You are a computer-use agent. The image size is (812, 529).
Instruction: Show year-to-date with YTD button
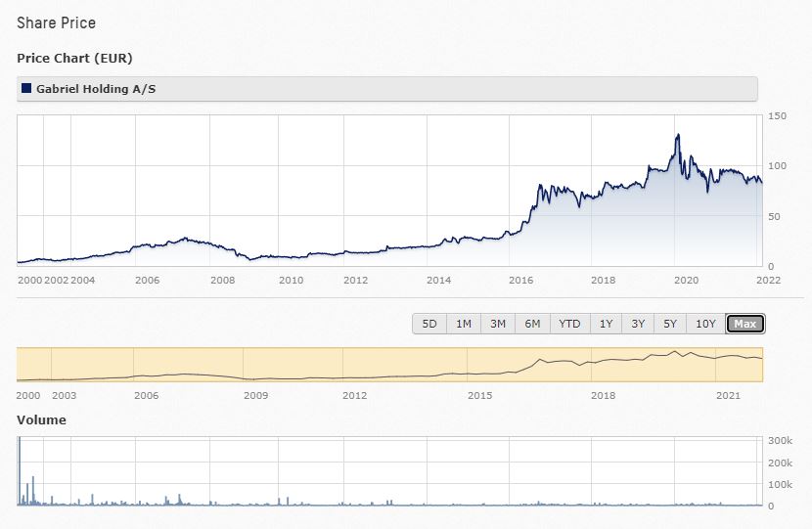coord(569,324)
